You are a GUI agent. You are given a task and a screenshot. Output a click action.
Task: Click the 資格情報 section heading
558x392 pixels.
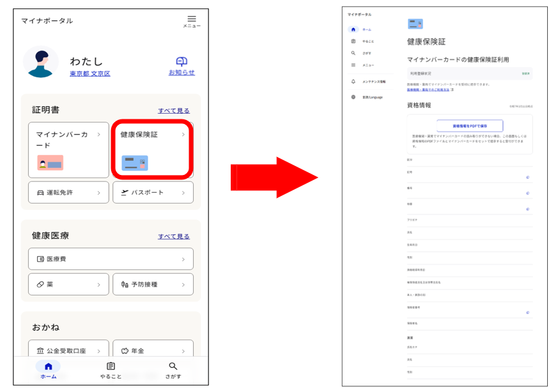tap(419, 105)
